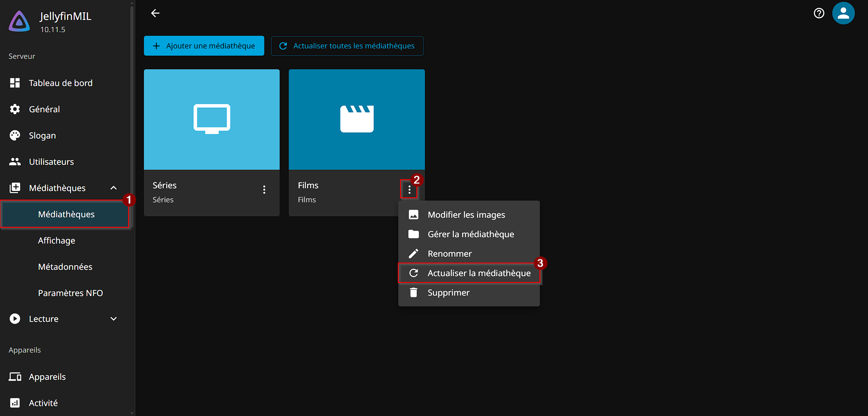Viewport: 868px width, 416px height.
Task: Go to Métadonnées sub-item
Action: click(65, 267)
